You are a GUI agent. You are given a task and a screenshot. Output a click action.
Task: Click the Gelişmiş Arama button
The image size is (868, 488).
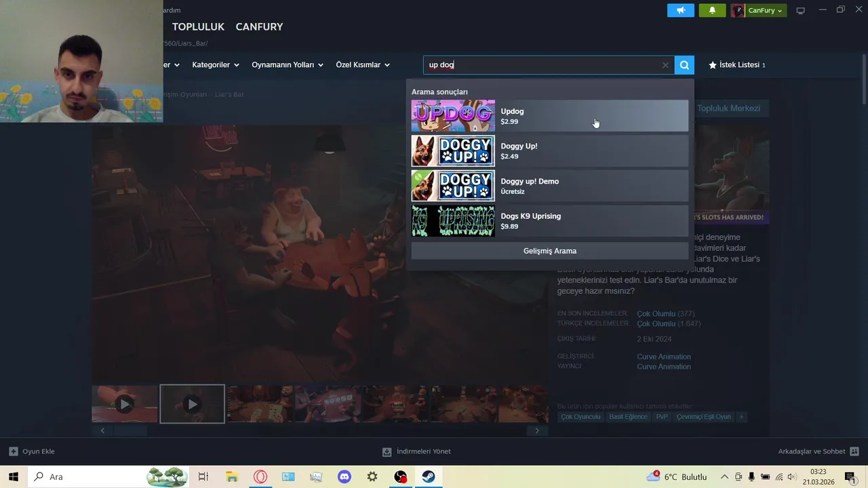[550, 251]
